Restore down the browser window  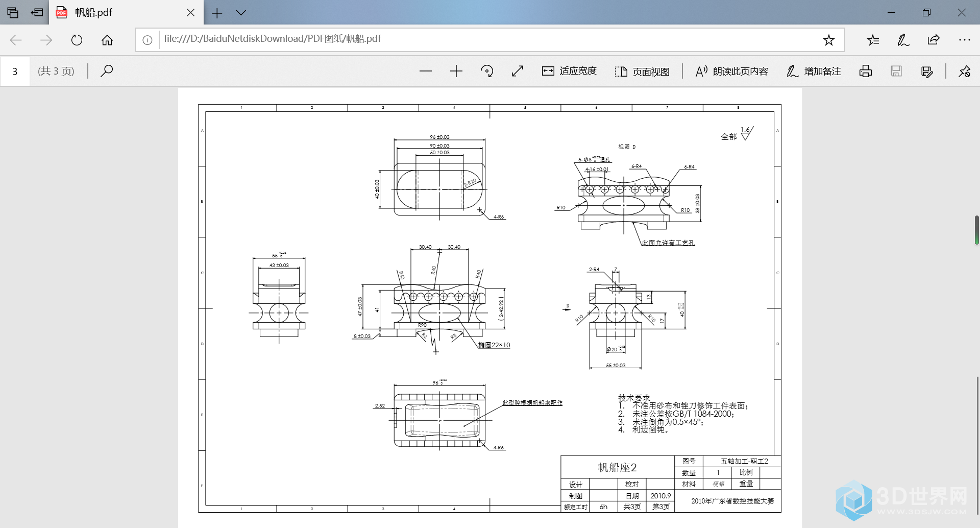[926, 12]
